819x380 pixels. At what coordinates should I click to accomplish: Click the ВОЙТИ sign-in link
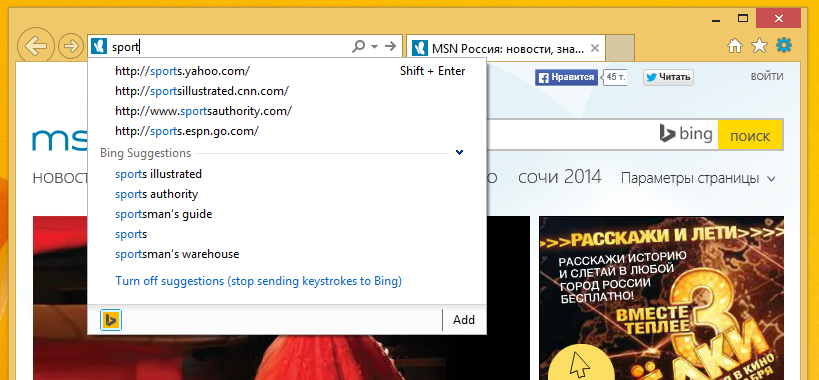[x=767, y=77]
